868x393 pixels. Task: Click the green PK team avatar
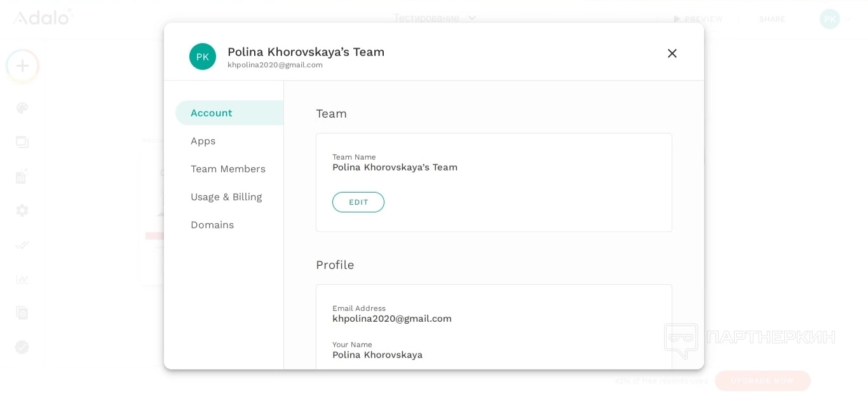(203, 57)
